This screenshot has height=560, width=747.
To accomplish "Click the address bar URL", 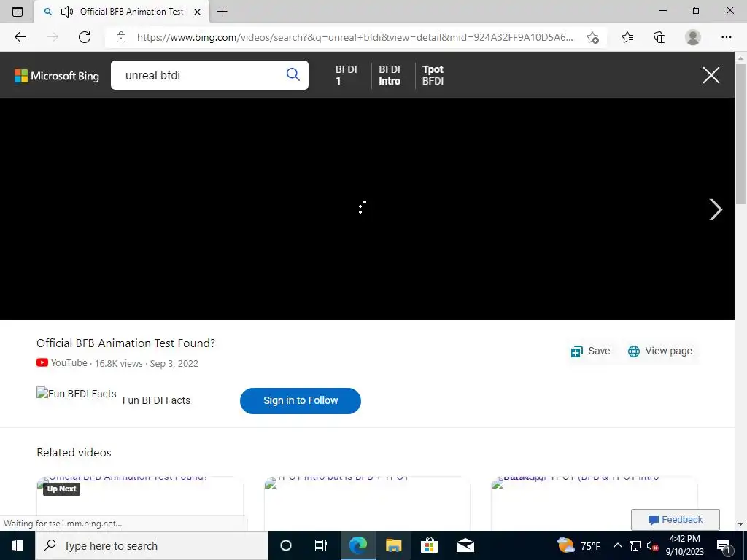I will coord(355,37).
